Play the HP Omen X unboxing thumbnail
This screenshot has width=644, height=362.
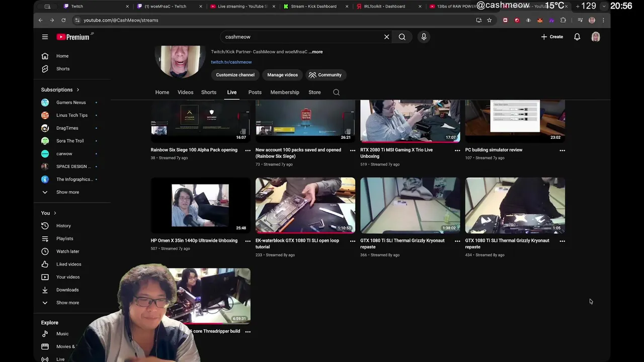click(x=200, y=205)
